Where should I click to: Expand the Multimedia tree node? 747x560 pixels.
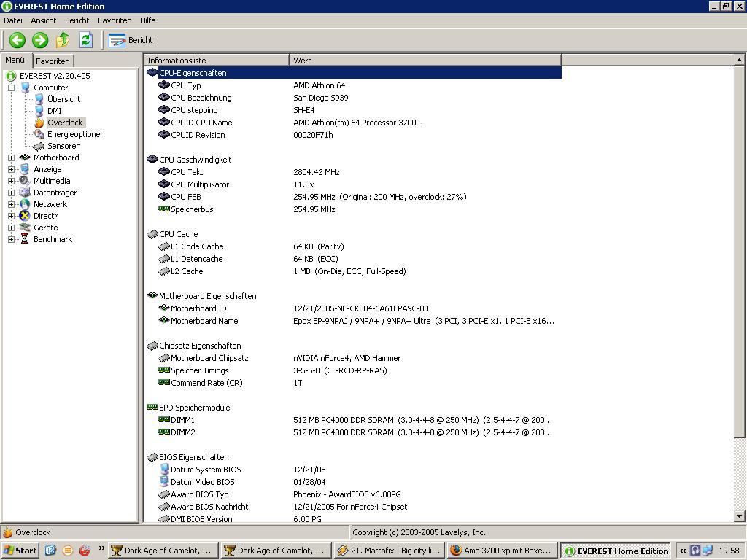12,181
